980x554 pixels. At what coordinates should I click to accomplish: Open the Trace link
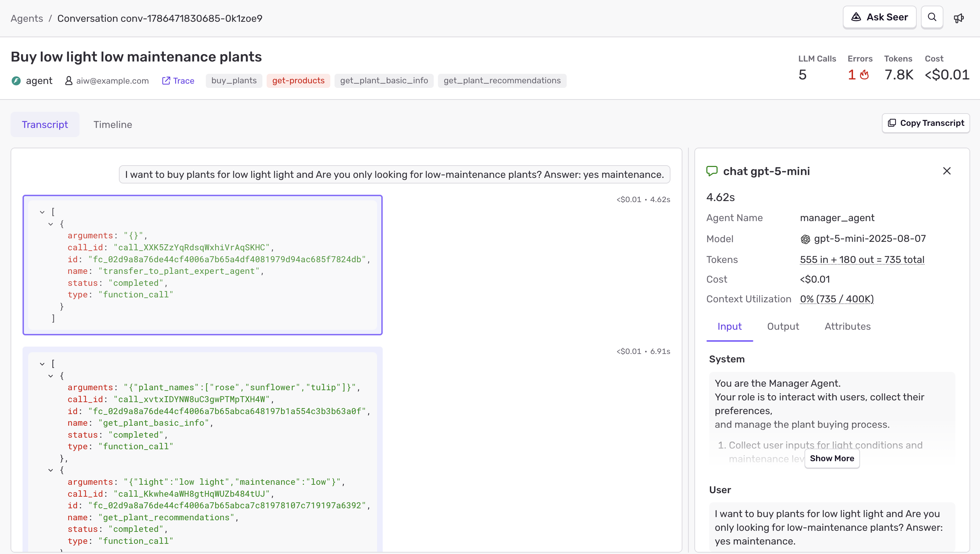[178, 80]
